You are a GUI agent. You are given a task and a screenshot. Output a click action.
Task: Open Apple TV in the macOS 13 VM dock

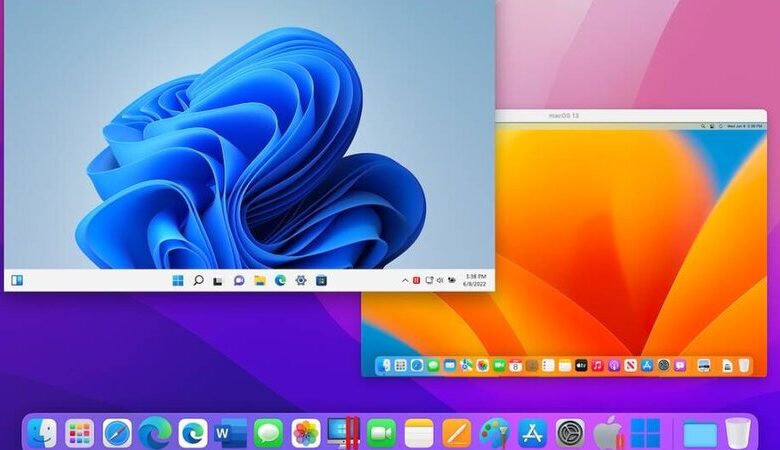[x=581, y=365]
